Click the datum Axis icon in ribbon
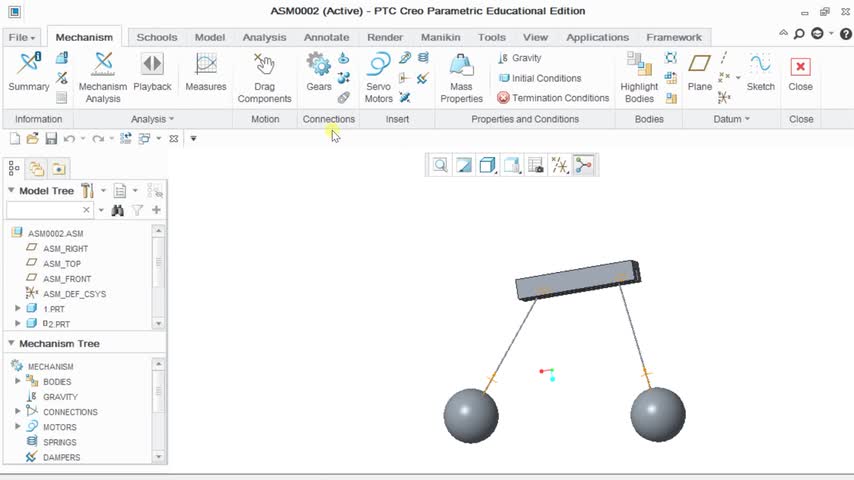Screen dimensions: 854x480 click(x=724, y=58)
